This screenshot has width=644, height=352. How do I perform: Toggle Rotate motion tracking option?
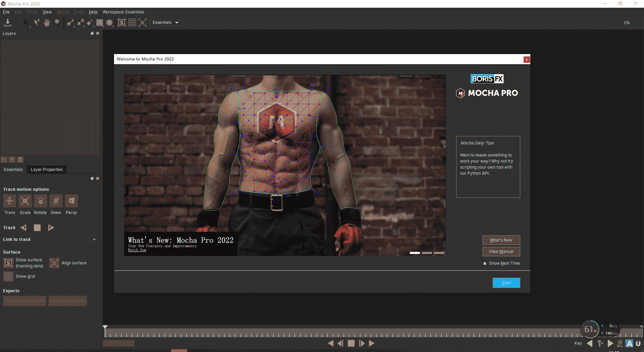[41, 201]
